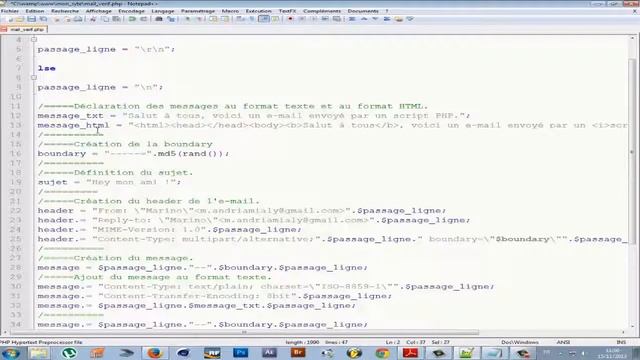Click the Dos\Windows line ending status field
This screenshot has width=640, height=360.
coord(520,342)
